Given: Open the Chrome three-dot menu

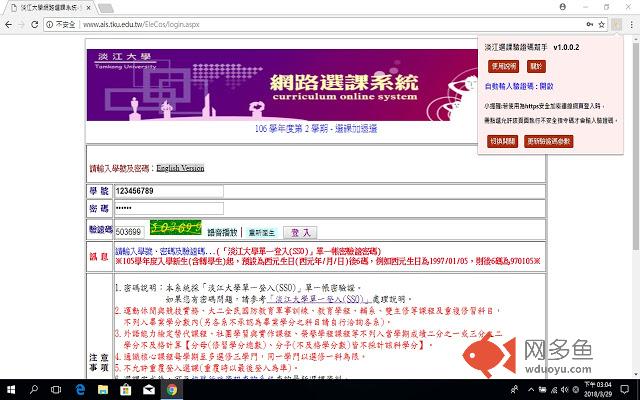Looking at the screenshot, I should pos(631,24).
